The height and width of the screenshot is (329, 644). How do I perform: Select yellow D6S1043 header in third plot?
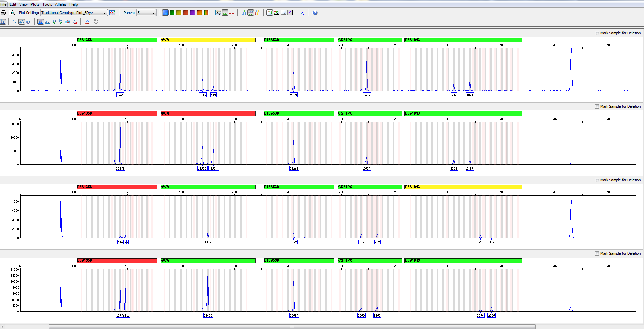(463, 187)
